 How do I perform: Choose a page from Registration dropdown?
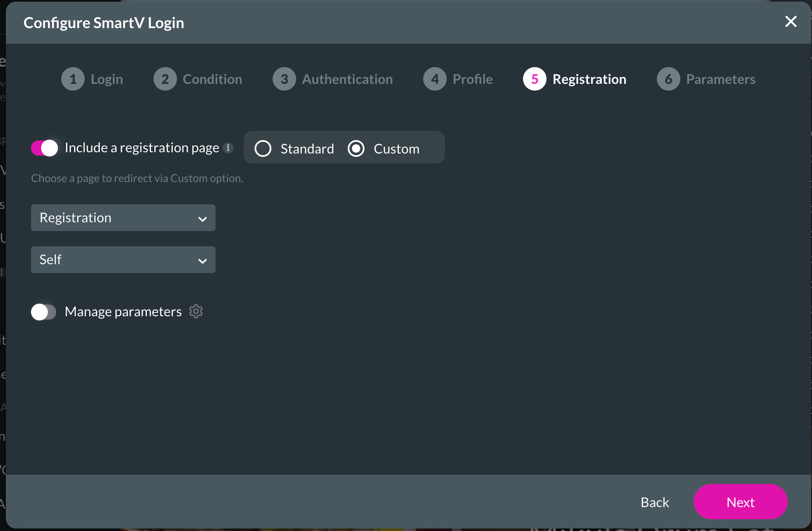tap(123, 218)
